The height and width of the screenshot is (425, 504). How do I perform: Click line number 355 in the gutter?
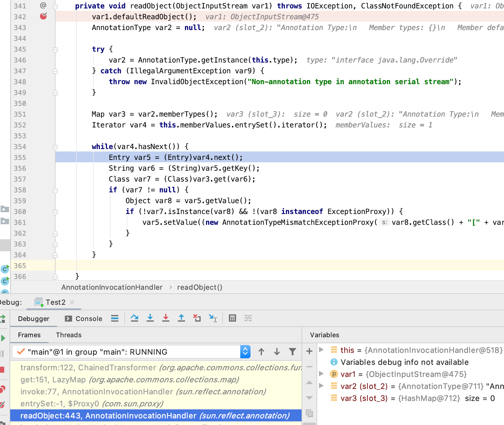coord(20,157)
